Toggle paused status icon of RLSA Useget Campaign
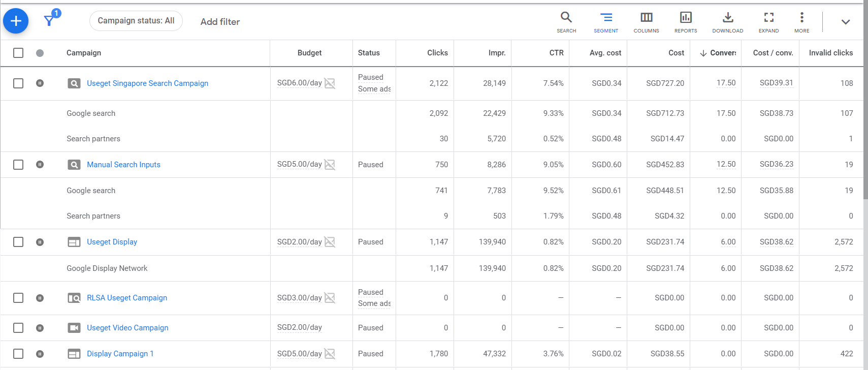 (40, 298)
